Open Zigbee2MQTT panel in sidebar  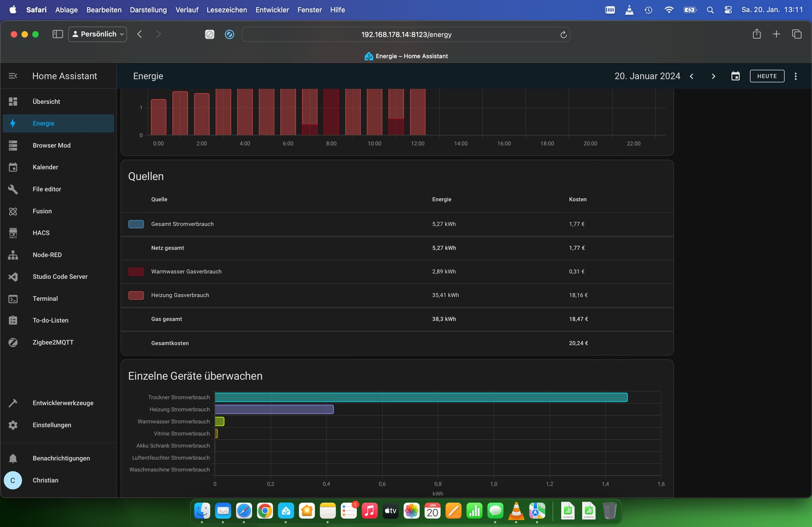pyautogui.click(x=53, y=342)
